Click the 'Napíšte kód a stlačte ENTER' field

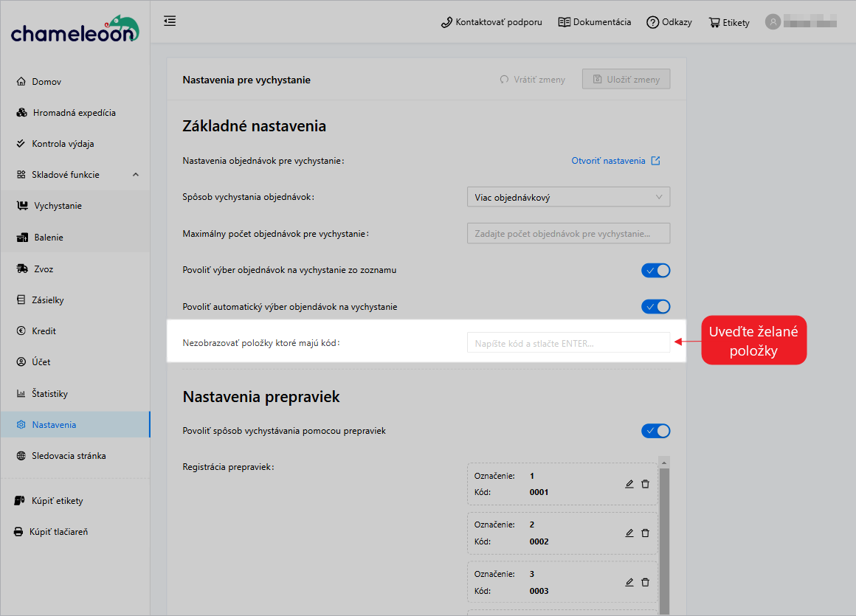(x=568, y=343)
